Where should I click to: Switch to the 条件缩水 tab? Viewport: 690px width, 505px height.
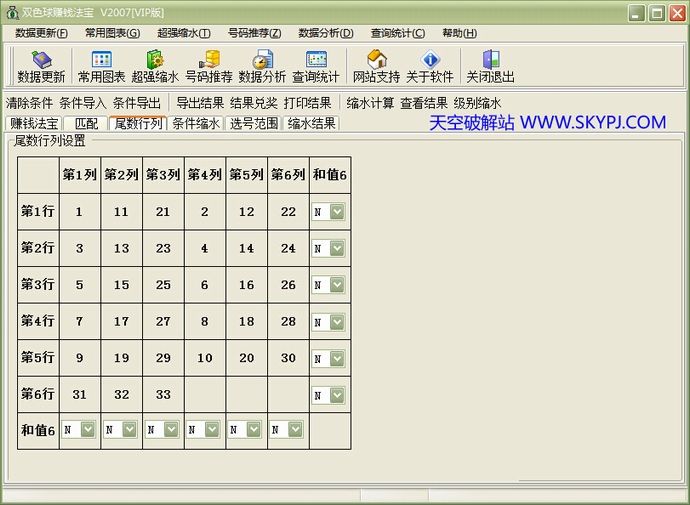pyautogui.click(x=195, y=124)
